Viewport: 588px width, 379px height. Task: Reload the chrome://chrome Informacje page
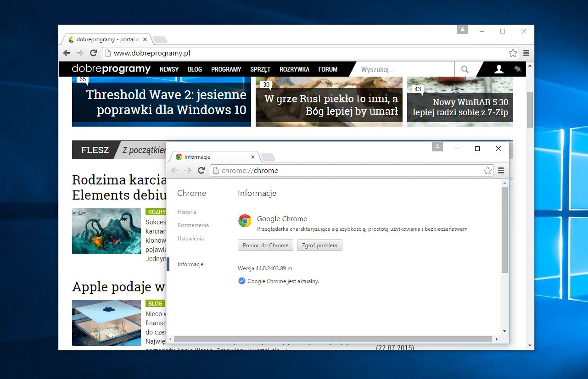201,171
